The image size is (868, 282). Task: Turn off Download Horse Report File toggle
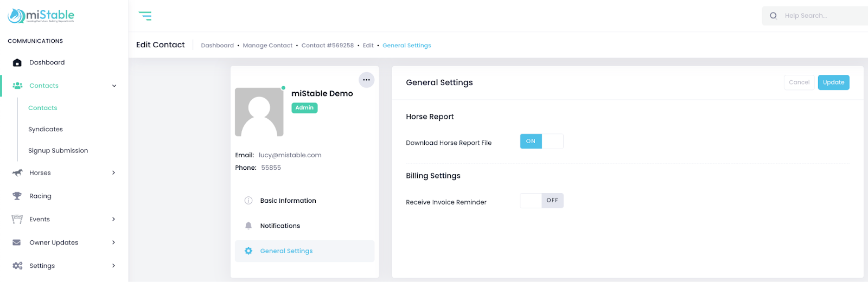[x=541, y=141]
